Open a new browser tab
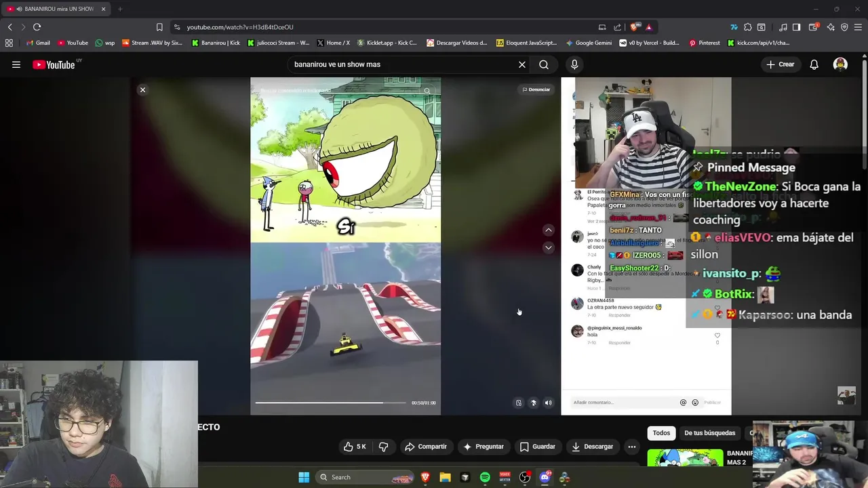Screen dimensions: 868x488 coord(120,9)
